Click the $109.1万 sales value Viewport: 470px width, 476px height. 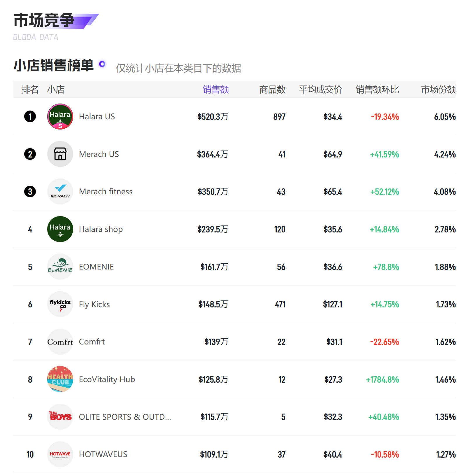pos(214,454)
